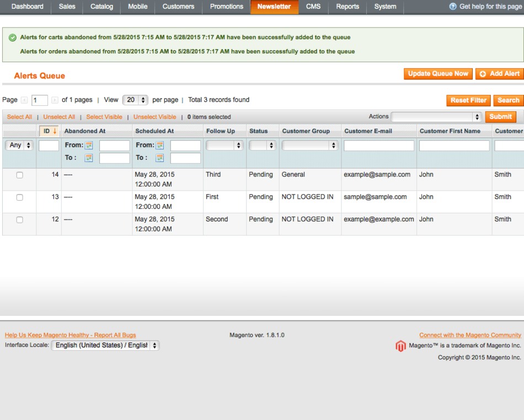Click the Update Queue Now button
524x420 pixels.
438,74
